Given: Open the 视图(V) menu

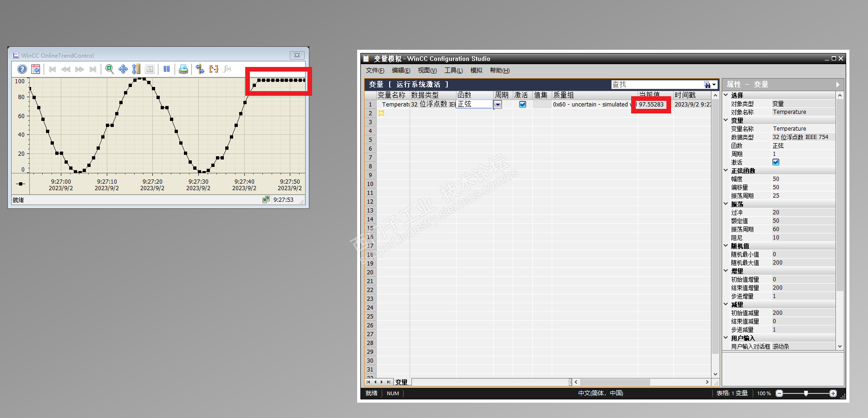Looking at the screenshot, I should pyautogui.click(x=427, y=71).
